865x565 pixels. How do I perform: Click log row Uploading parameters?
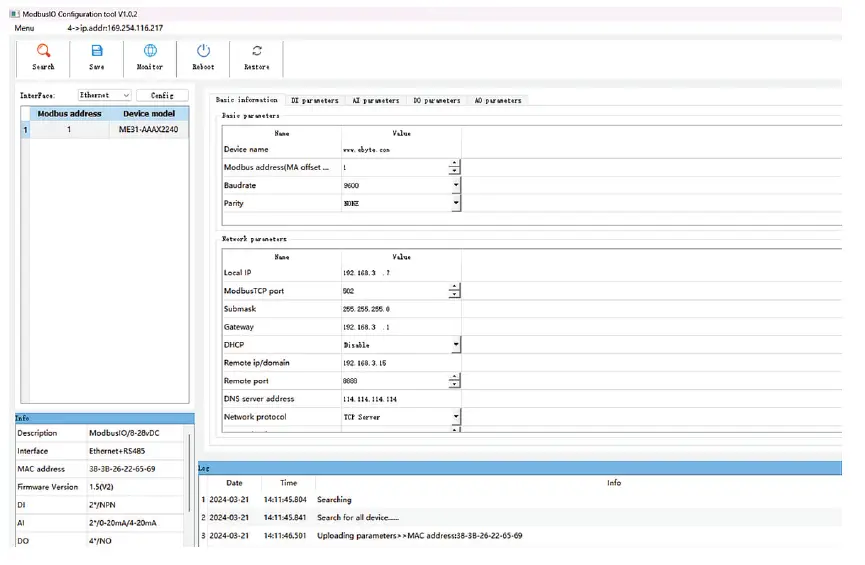(520, 536)
